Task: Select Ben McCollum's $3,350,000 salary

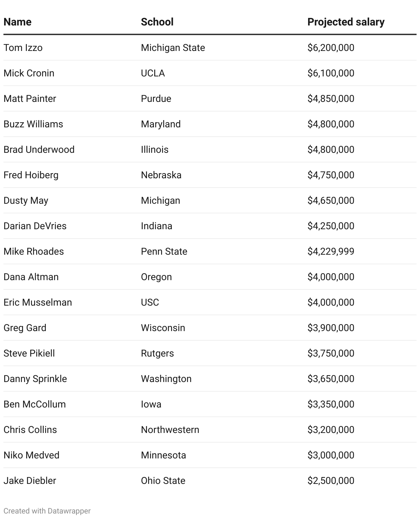Action: point(330,404)
